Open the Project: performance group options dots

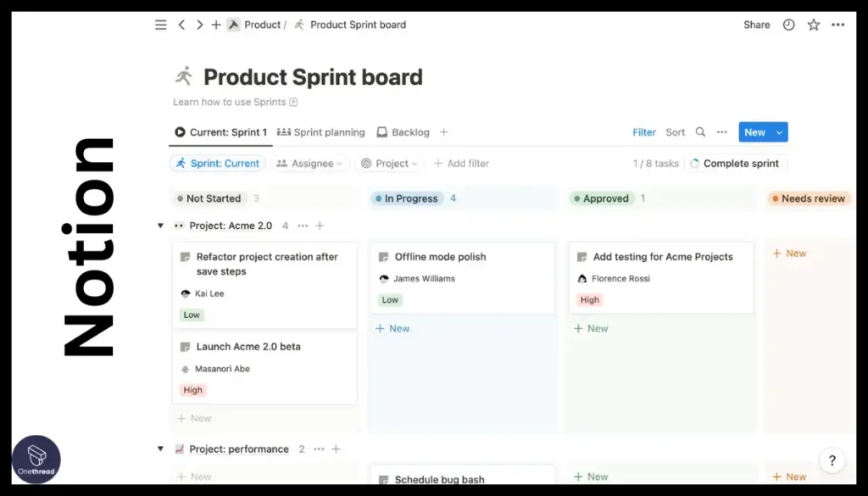(x=319, y=449)
